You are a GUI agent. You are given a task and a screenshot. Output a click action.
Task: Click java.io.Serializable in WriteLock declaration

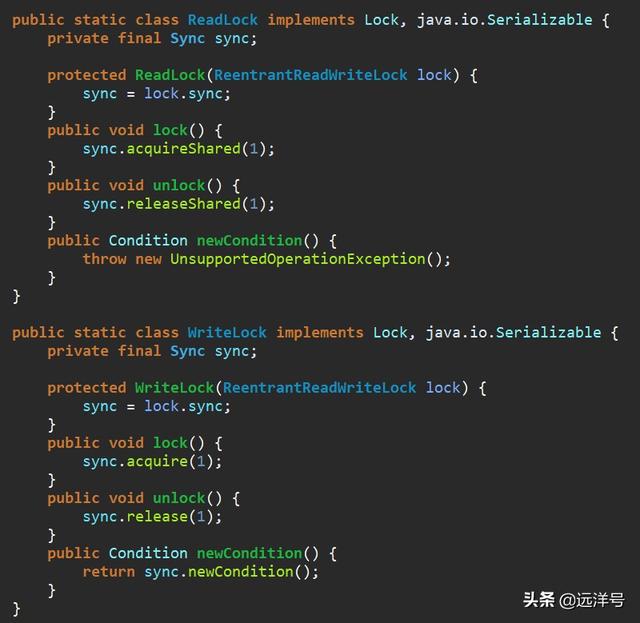(513, 332)
